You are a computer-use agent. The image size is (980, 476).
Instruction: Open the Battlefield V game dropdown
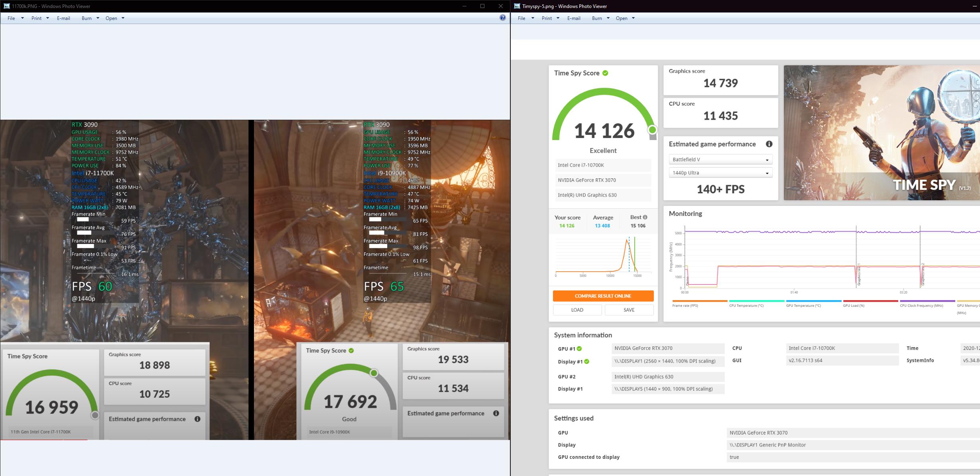720,160
